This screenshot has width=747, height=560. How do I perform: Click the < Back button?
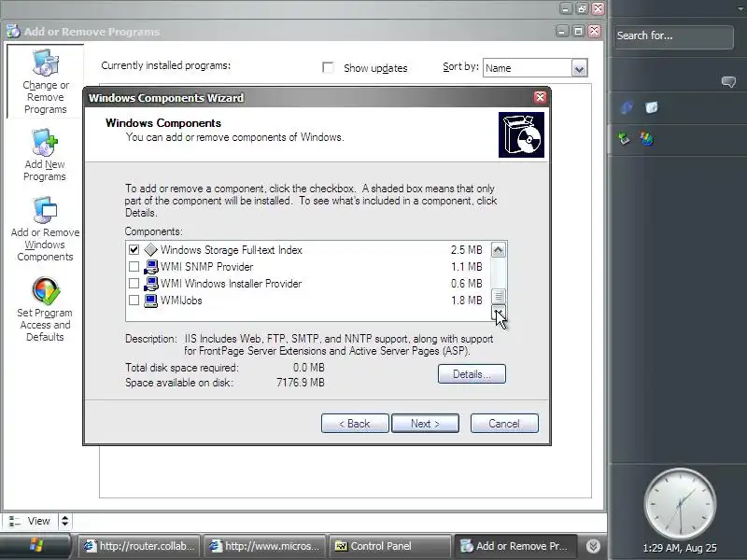click(355, 424)
